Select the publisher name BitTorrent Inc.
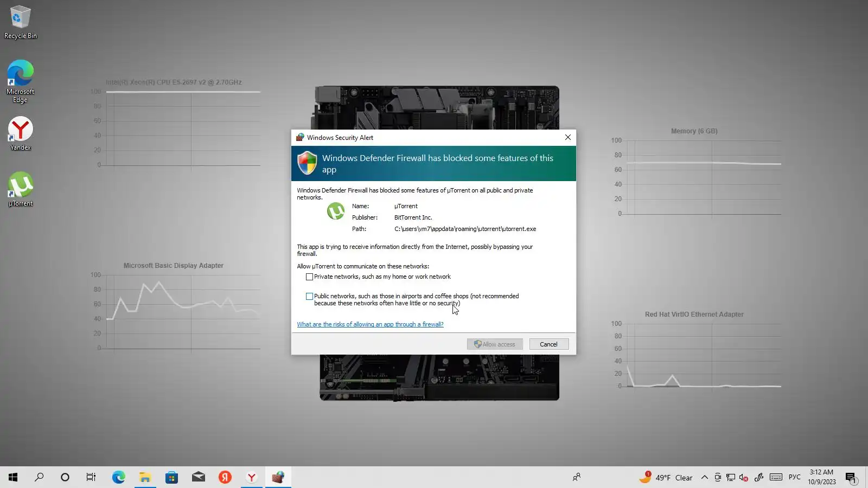The width and height of the screenshot is (868, 488). point(413,217)
